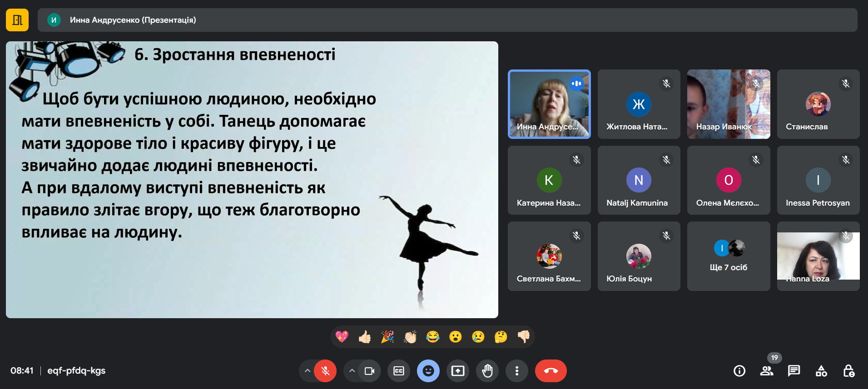Send the thumbs up reaction

coord(364,337)
